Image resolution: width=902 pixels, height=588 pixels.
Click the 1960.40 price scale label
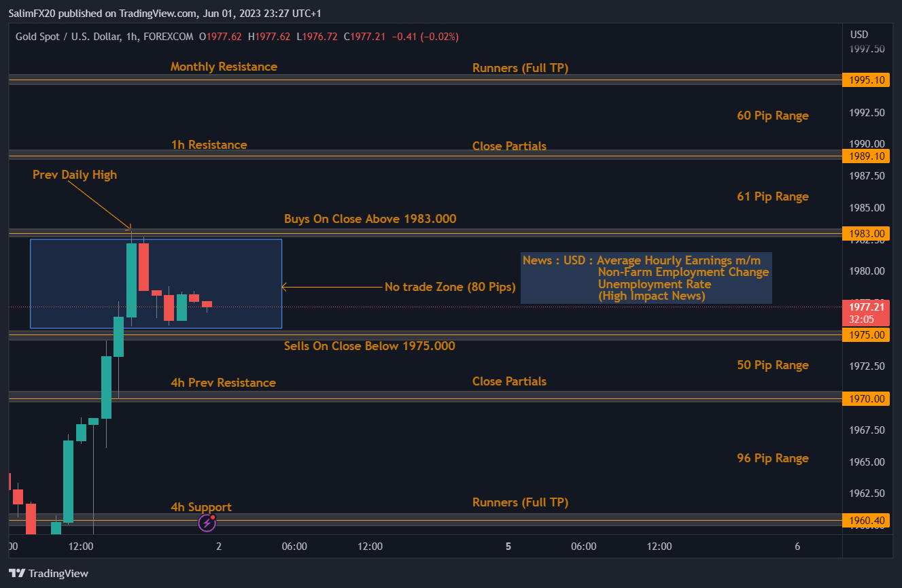pyautogui.click(x=866, y=519)
